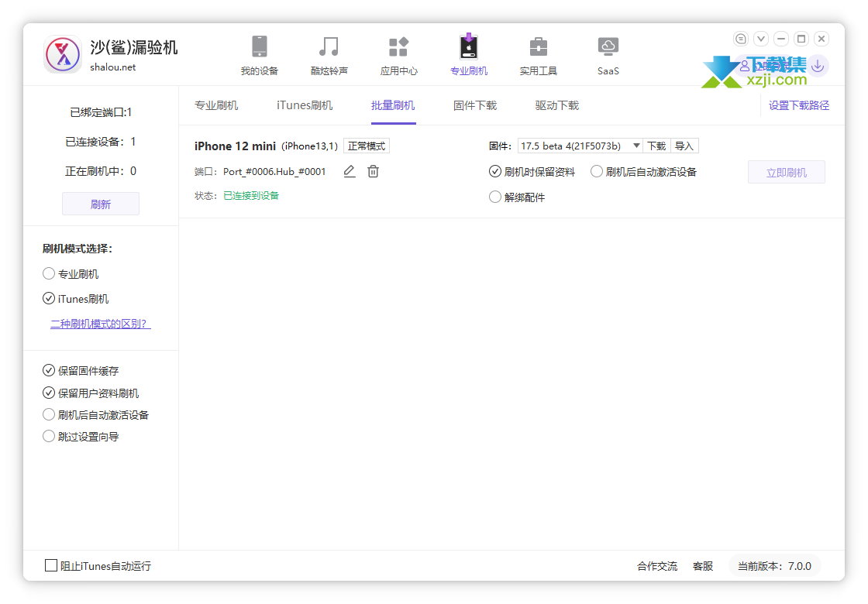Click 导入 to import firmware
Screen dimensions: 868x604
684,146
